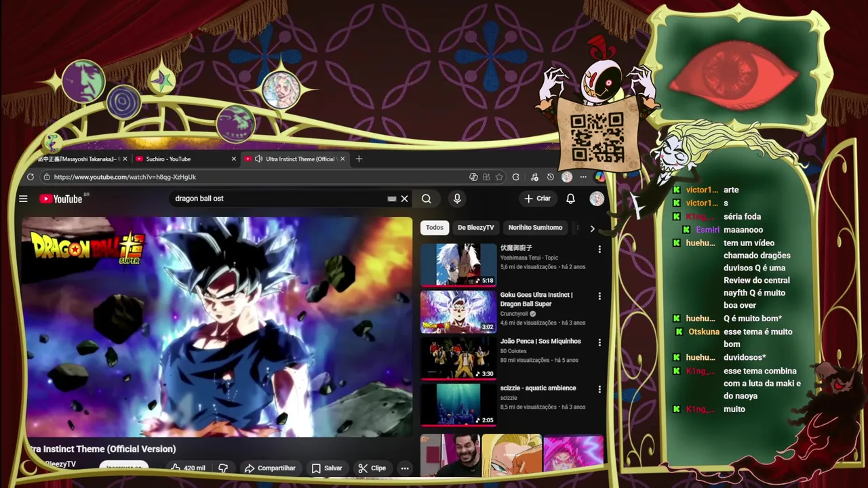Open the Copilot icon in browser toolbar
Viewport: 868px width, 488px height.
[x=599, y=177]
